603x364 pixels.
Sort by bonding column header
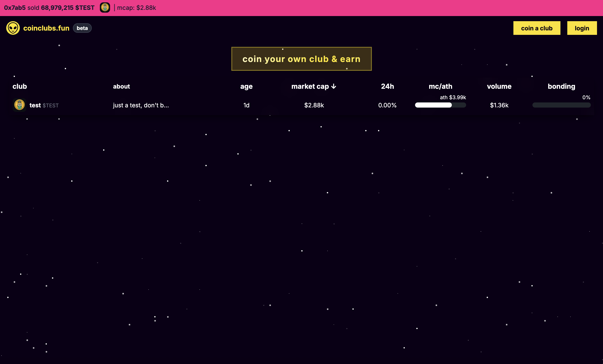(561, 86)
